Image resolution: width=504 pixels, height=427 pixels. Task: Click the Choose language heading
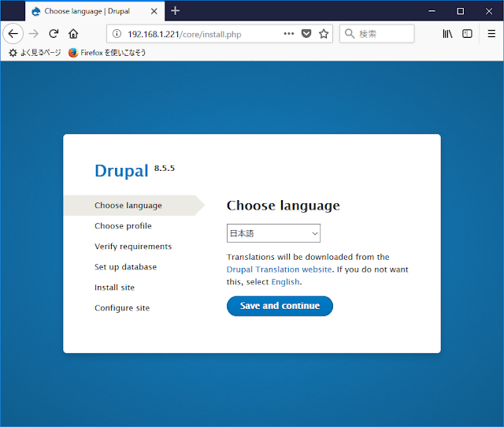(x=283, y=206)
